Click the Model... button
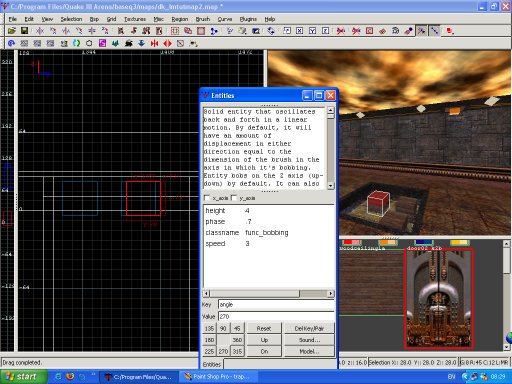 309,351
